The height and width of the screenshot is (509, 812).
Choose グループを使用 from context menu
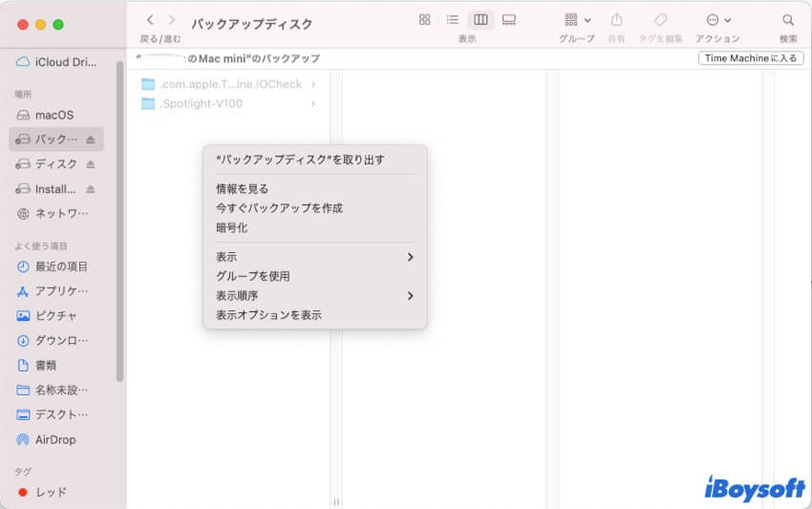pos(315,276)
